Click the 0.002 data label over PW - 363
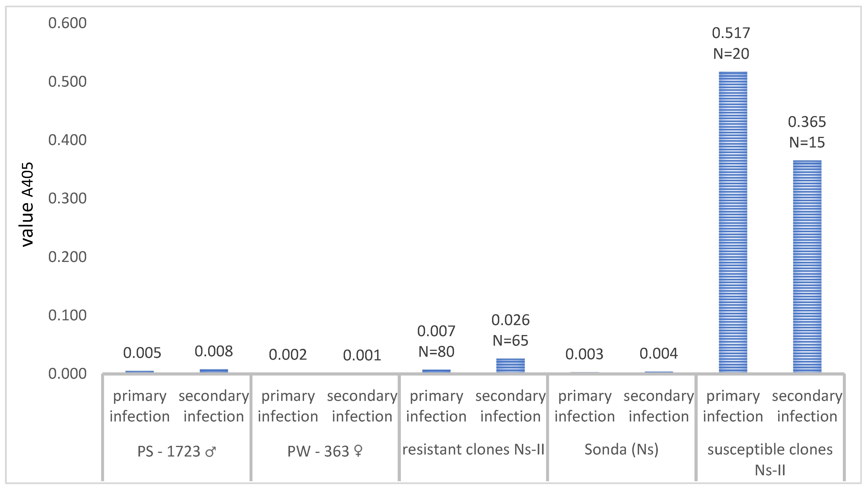868x490 pixels. click(x=288, y=355)
